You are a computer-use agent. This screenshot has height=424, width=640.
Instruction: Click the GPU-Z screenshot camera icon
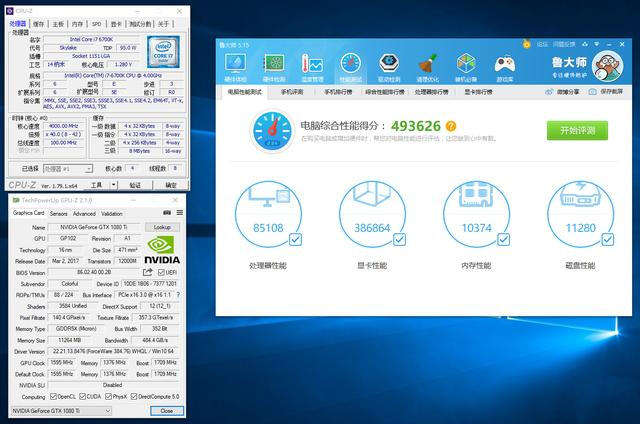click(x=167, y=213)
